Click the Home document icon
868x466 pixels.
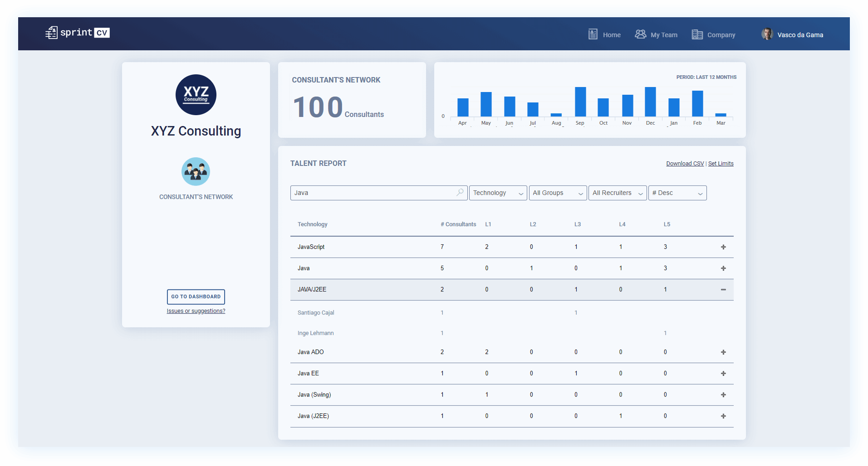click(593, 34)
